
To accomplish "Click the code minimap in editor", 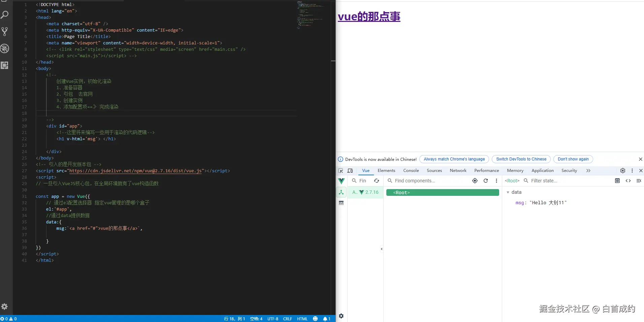I will click(311, 15).
